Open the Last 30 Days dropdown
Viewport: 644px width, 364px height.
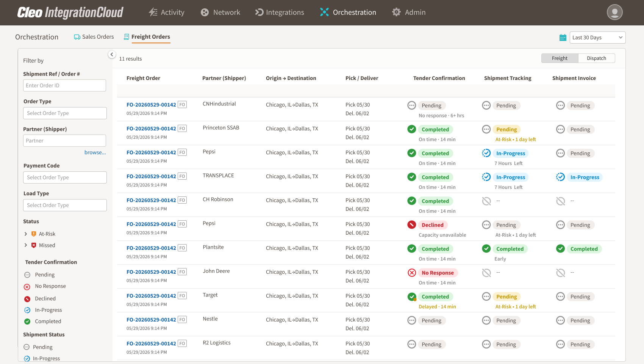coord(597,38)
